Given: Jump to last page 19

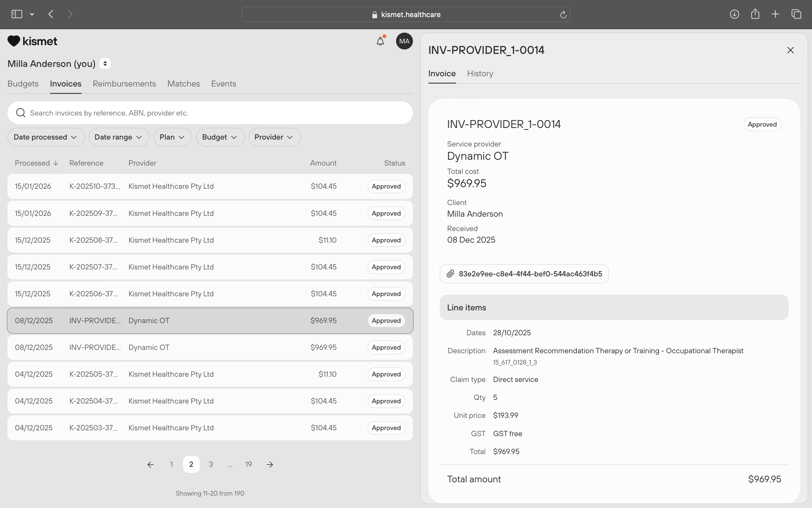Looking at the screenshot, I should pyautogui.click(x=248, y=464).
